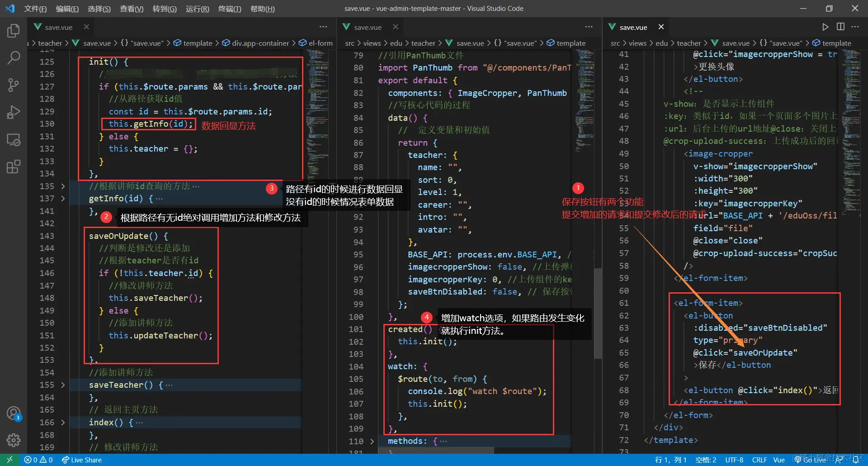
Task: Open the 帮助(H) menu
Action: pyautogui.click(x=263, y=9)
